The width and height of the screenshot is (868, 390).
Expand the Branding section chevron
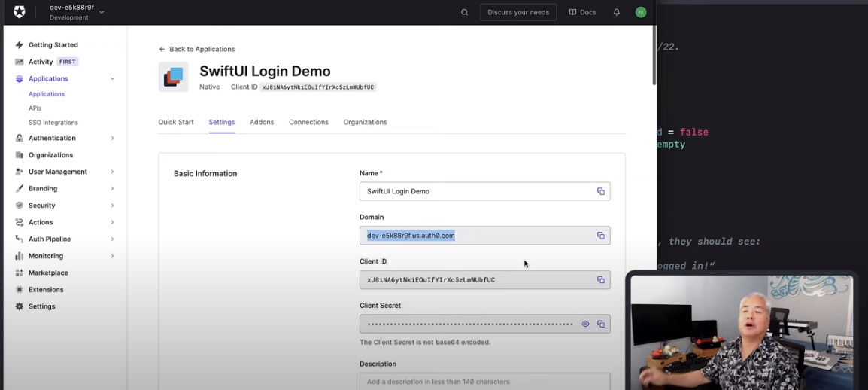pyautogui.click(x=112, y=188)
